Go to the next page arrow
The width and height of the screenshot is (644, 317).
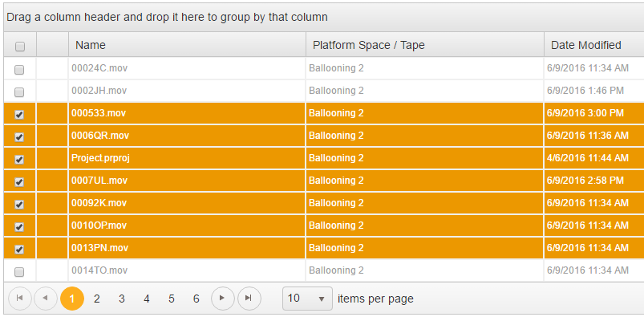(222, 299)
